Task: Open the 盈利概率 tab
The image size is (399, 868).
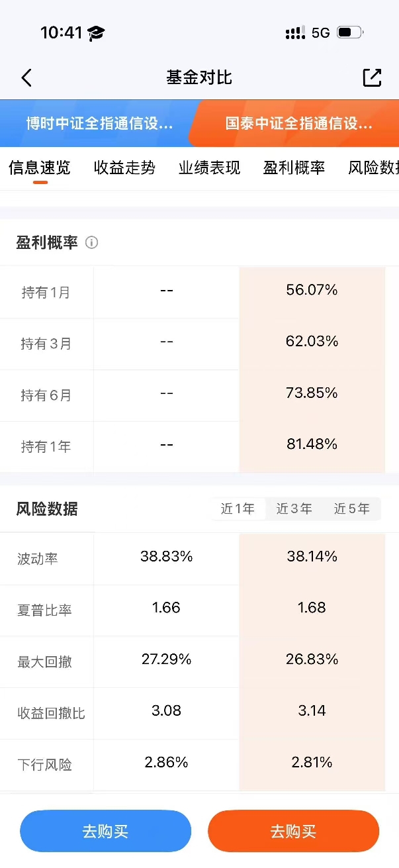Action: [294, 168]
